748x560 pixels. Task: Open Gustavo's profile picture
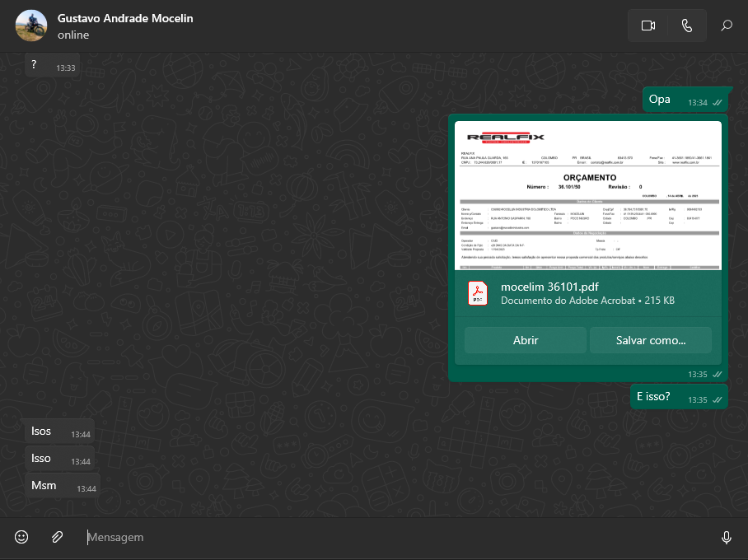(31, 26)
